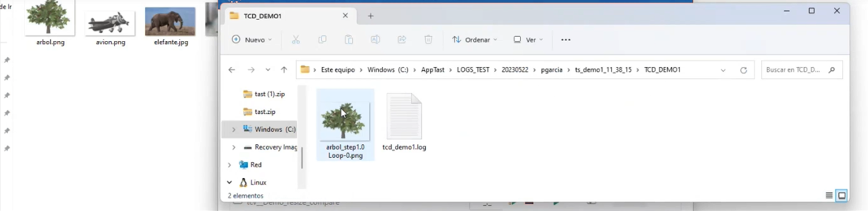Click the search magnifier icon

832,70
